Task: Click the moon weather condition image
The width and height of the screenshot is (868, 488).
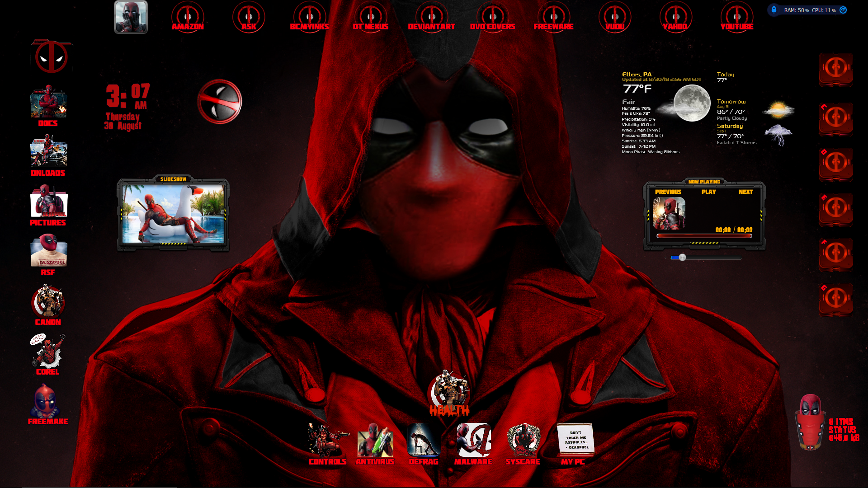Action: [692, 103]
